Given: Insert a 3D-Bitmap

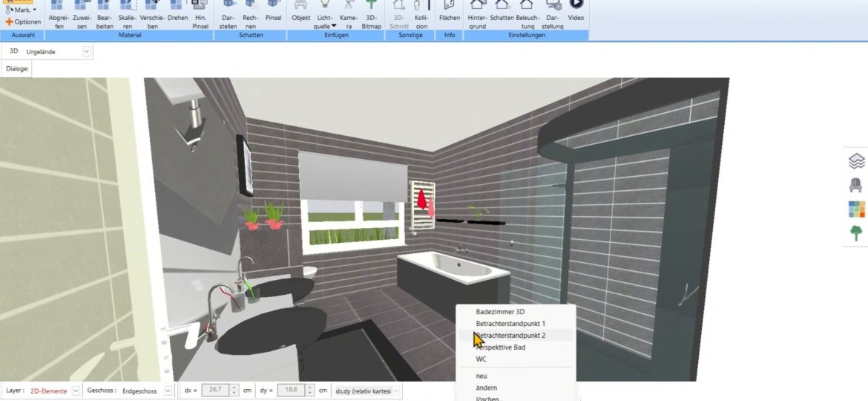Looking at the screenshot, I should (x=372, y=15).
